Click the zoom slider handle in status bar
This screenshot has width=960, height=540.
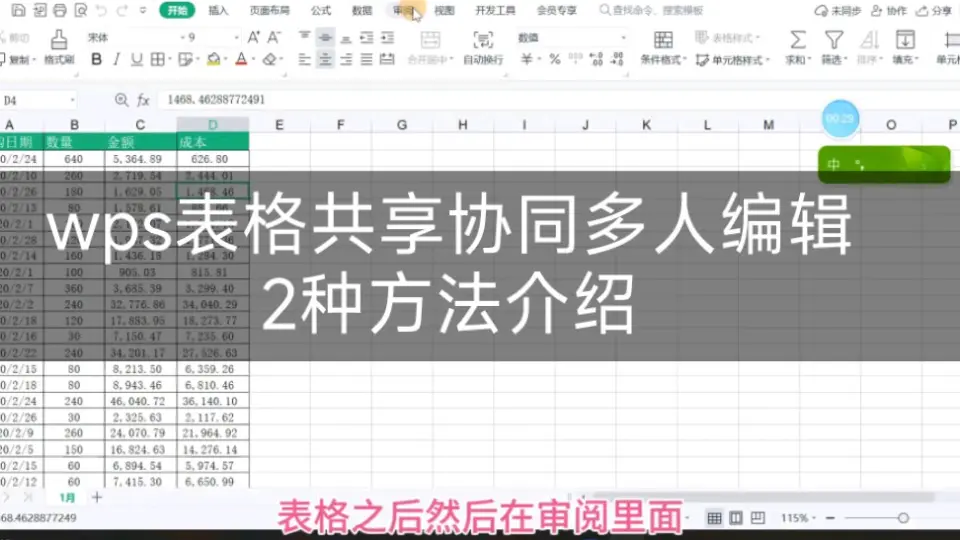[903, 518]
